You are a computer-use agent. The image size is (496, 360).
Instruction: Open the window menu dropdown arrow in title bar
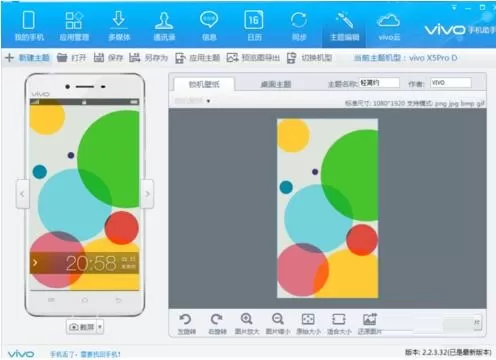pyautogui.click(x=454, y=7)
